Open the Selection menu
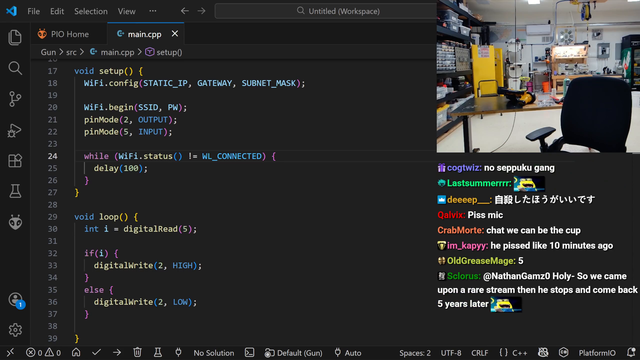The width and height of the screenshot is (640, 360). tap(91, 11)
